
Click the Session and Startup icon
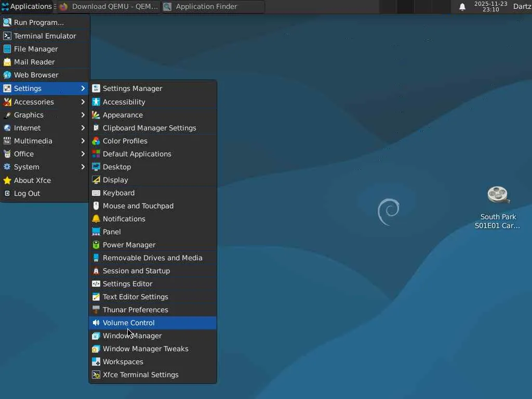(x=96, y=271)
